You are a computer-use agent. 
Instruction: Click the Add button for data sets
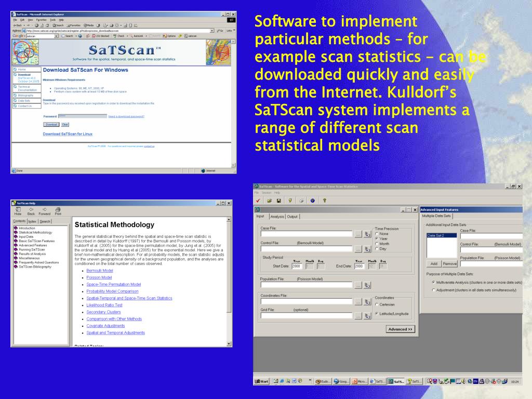[x=434, y=263]
